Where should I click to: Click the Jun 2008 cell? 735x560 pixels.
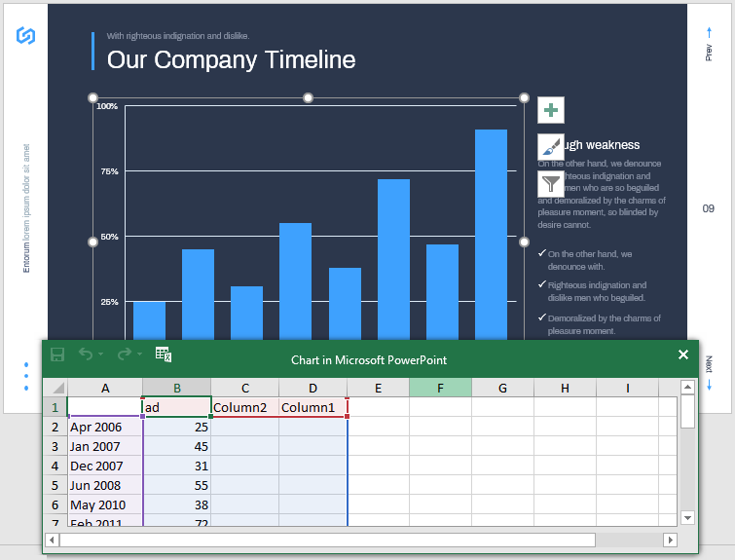point(105,485)
